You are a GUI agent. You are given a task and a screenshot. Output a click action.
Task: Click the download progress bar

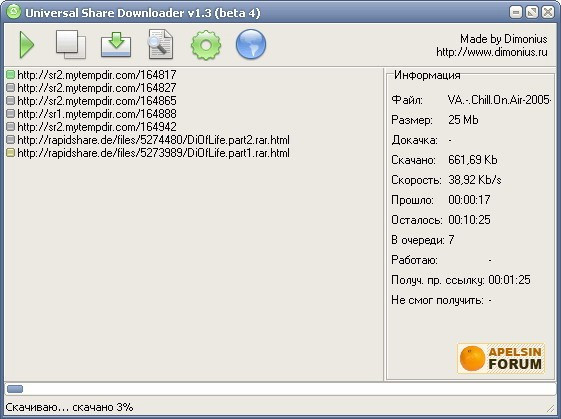(280, 389)
